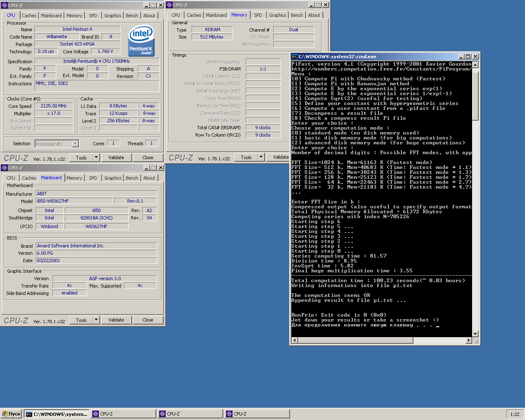Select Caches tab in Mainboard CPU-Z window

[x=29, y=178]
